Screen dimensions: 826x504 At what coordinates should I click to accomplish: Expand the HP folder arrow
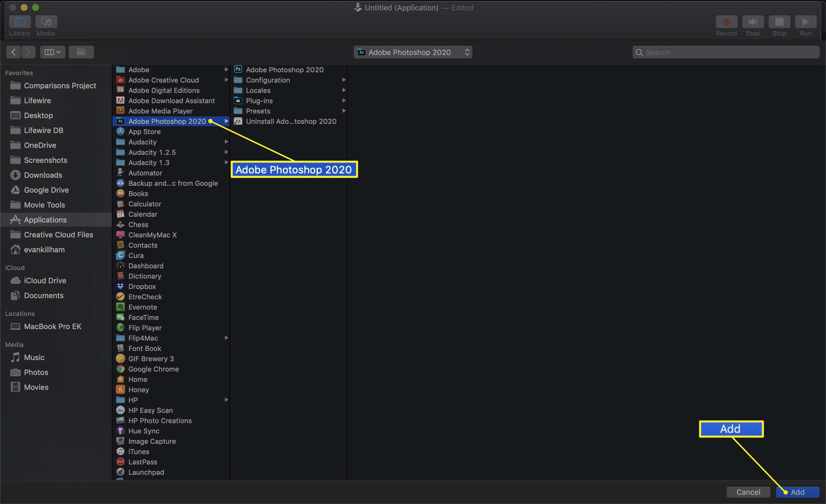tap(226, 400)
